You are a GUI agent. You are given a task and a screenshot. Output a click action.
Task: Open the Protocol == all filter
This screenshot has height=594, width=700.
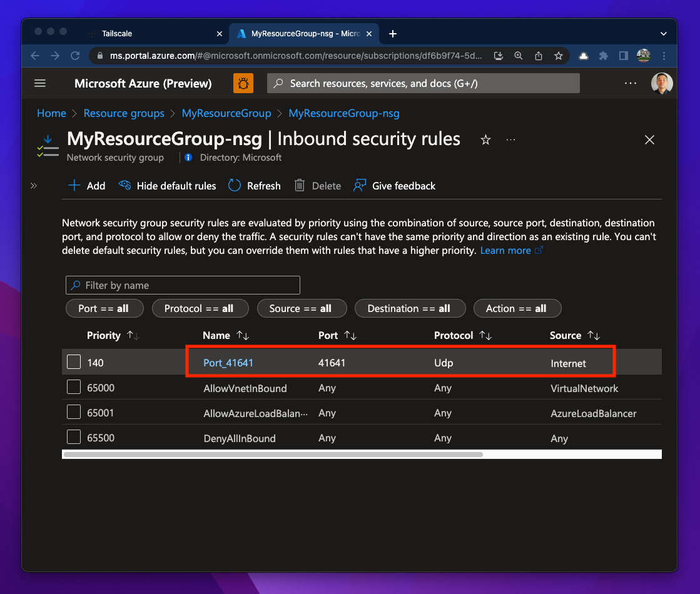click(x=199, y=308)
